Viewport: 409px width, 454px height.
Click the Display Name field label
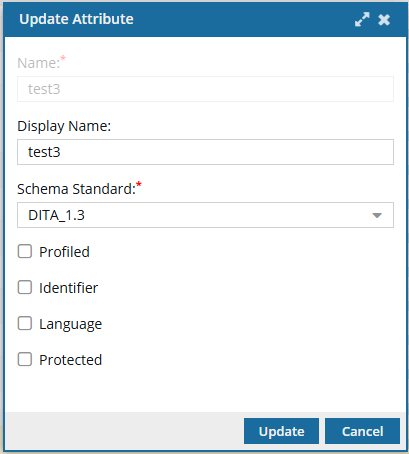click(64, 126)
